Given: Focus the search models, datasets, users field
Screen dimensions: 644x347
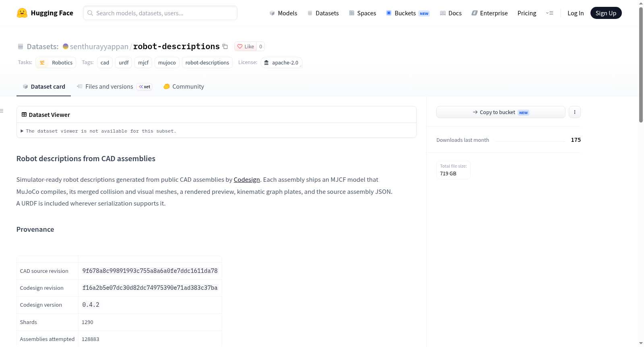Looking at the screenshot, I should pyautogui.click(x=160, y=13).
